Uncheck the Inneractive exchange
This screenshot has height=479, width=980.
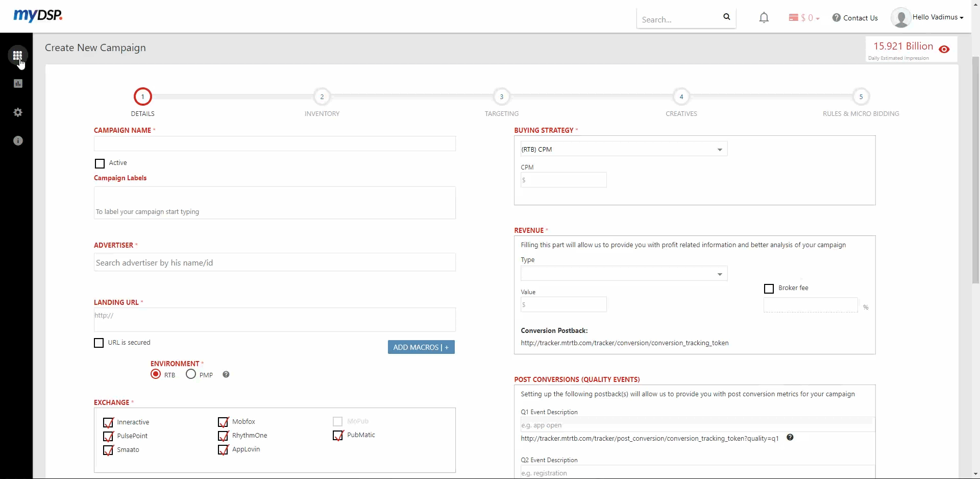point(108,422)
